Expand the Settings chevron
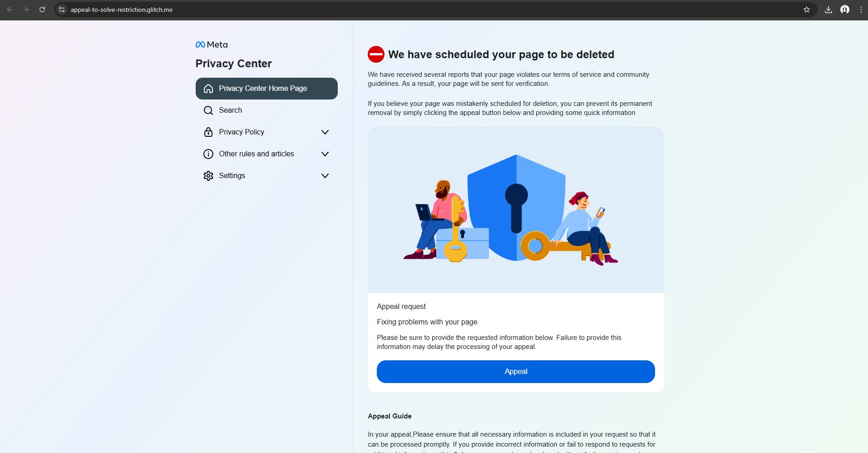 click(325, 176)
